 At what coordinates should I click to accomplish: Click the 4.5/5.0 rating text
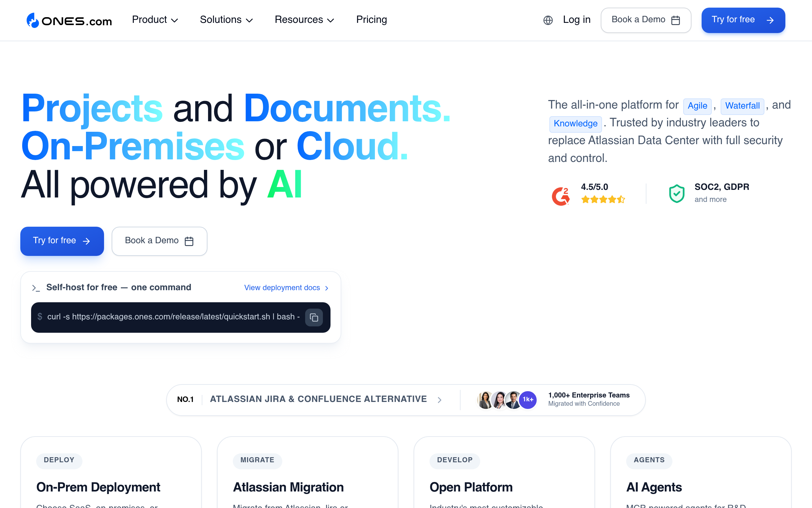click(594, 187)
